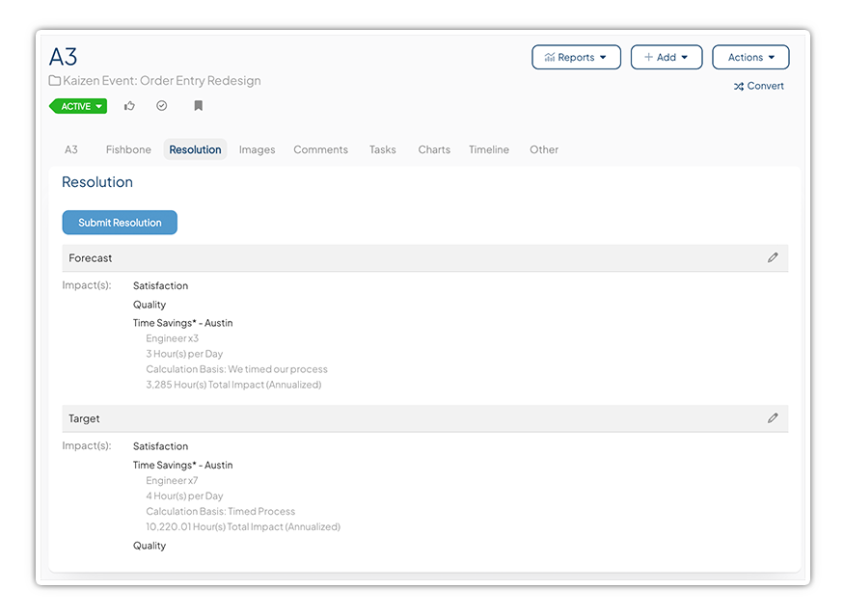Edit the Target section pencil icon

click(x=773, y=418)
